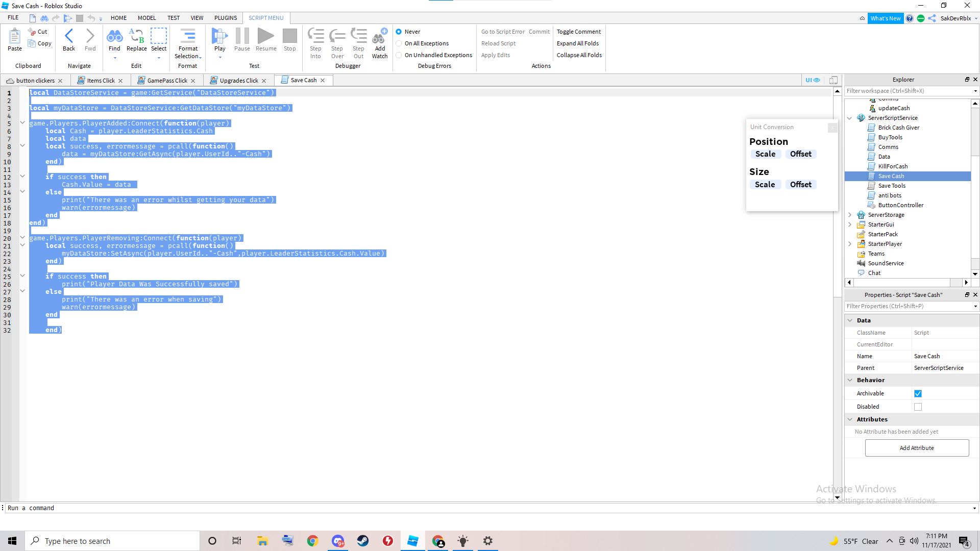
Task: Collapse the Behavior properties section
Action: click(x=850, y=380)
